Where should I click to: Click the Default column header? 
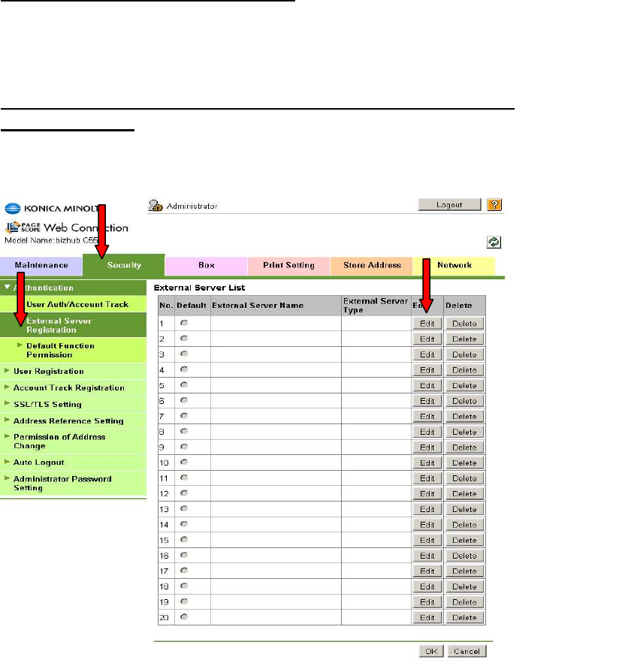tap(192, 306)
